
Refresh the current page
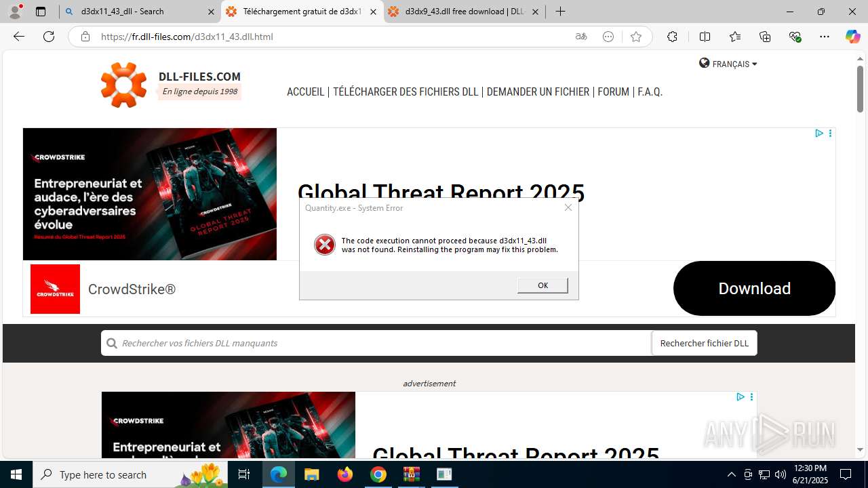pos(49,37)
